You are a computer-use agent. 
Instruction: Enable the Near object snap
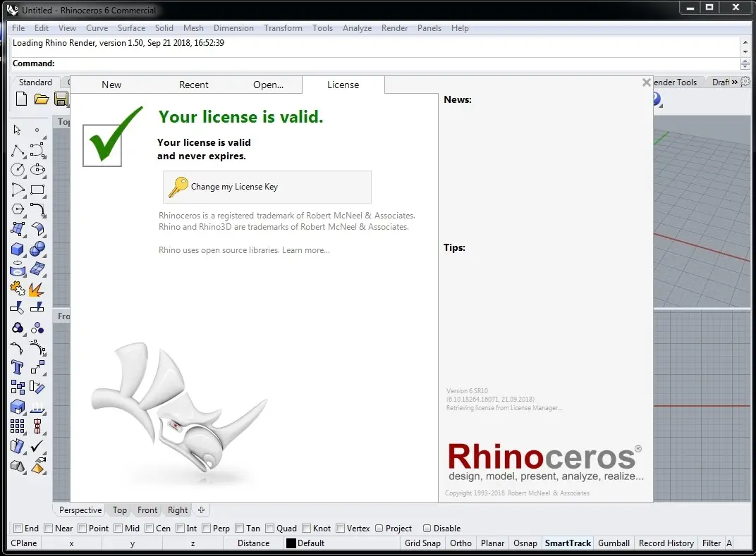point(48,529)
